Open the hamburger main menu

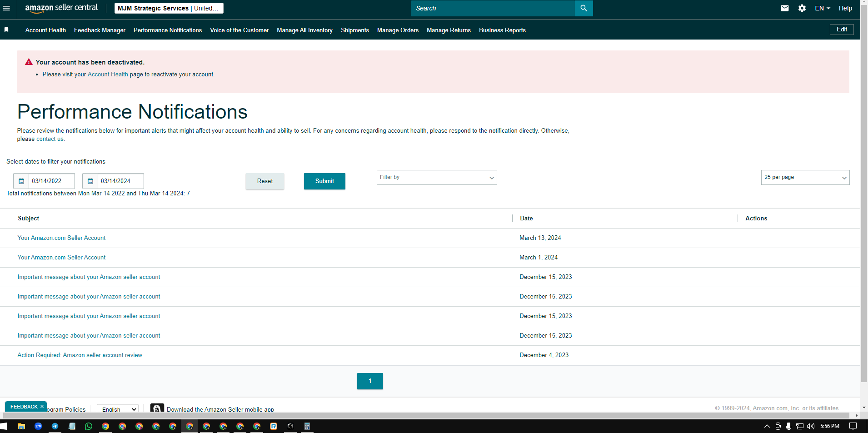point(6,8)
